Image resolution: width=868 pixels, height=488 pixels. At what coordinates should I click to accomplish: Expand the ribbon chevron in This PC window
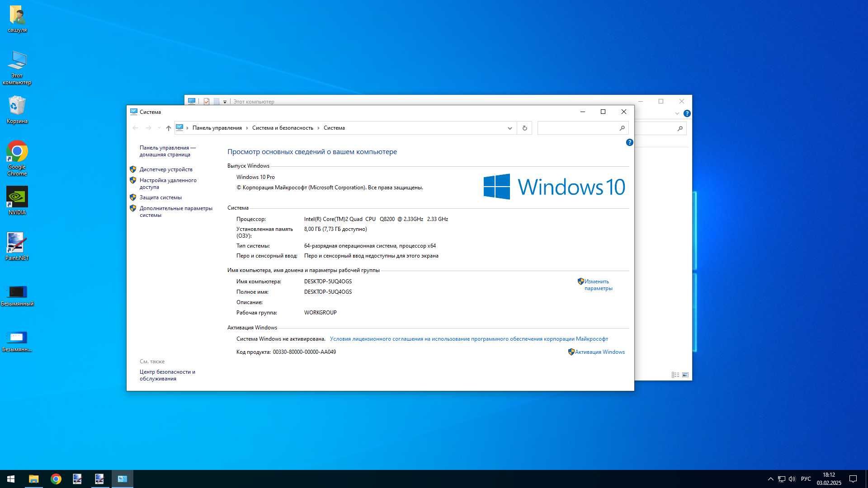coord(677,114)
